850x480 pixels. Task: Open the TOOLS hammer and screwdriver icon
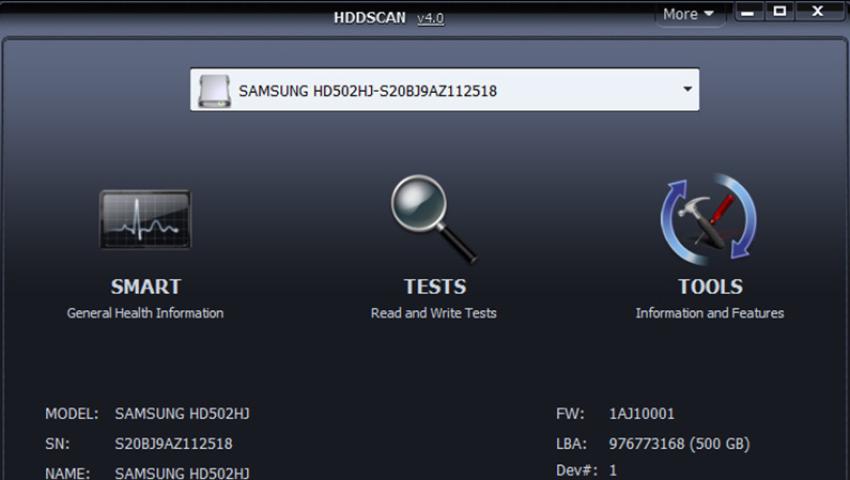pyautogui.click(x=709, y=220)
